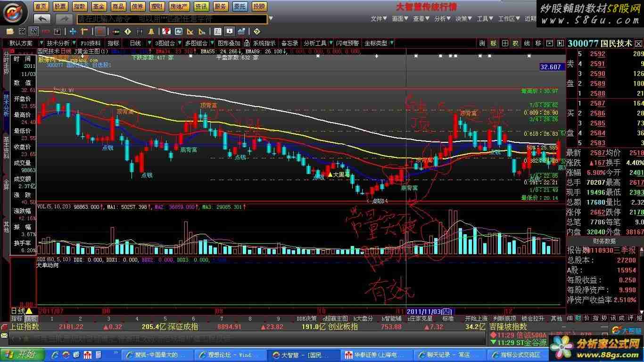Select the crosshair move tool icon

pyautogui.click(x=73, y=32)
